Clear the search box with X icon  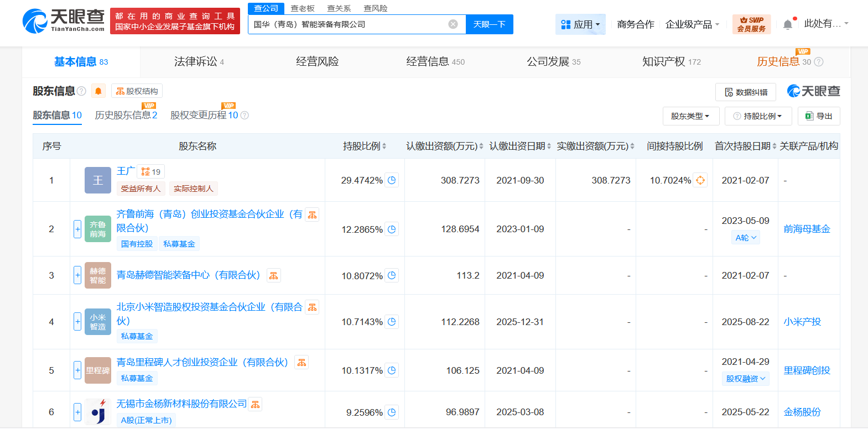453,24
